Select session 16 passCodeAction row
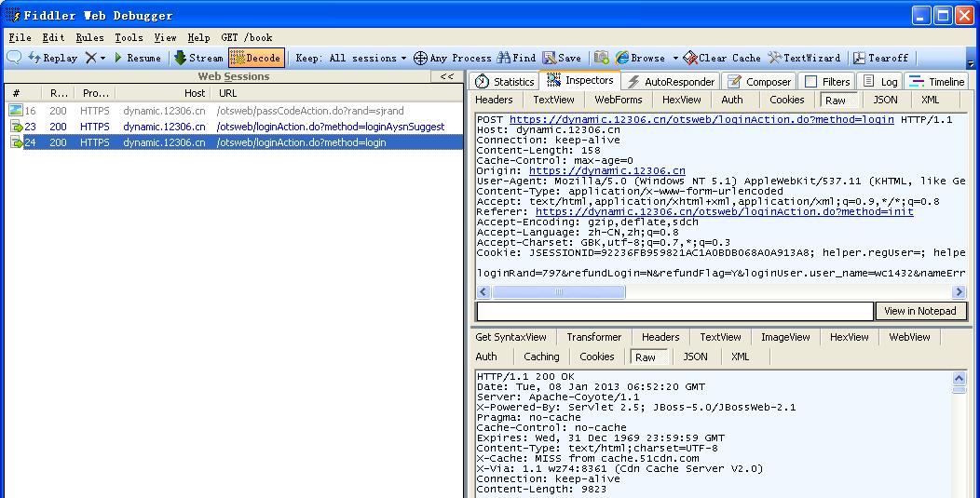The width and height of the screenshot is (980, 498). (235, 111)
